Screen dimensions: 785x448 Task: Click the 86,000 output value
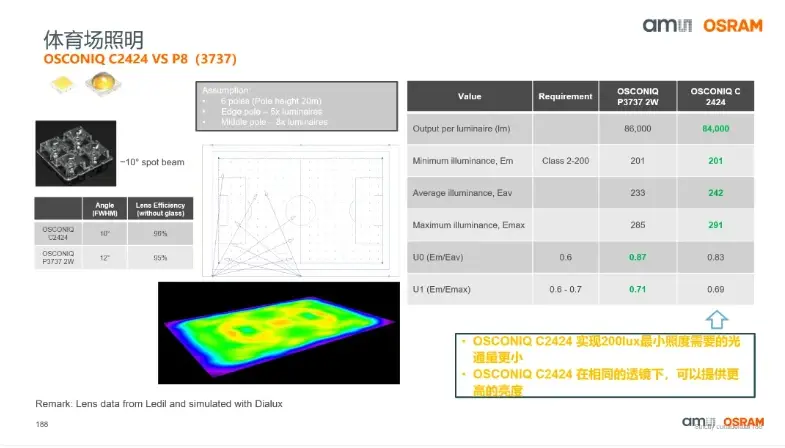point(638,129)
